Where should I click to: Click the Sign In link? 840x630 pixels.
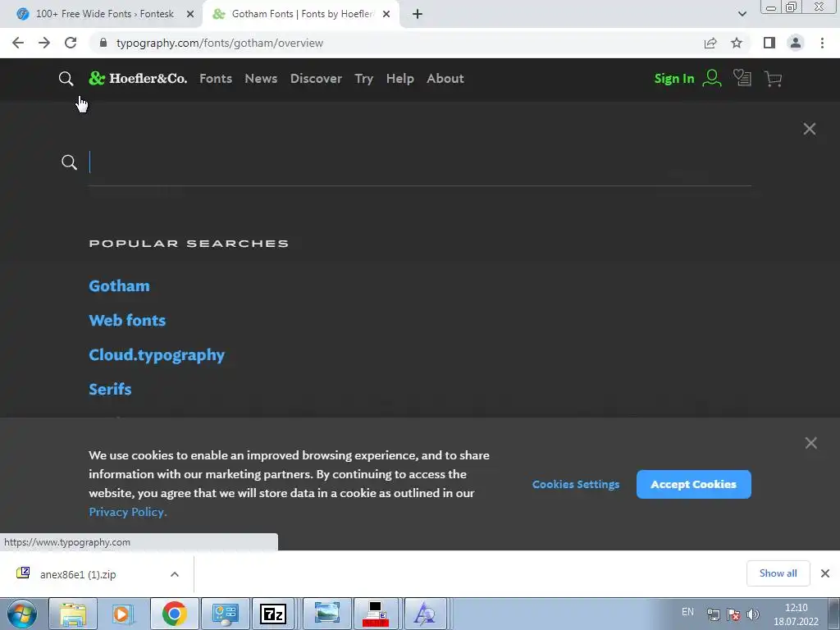coord(674,79)
